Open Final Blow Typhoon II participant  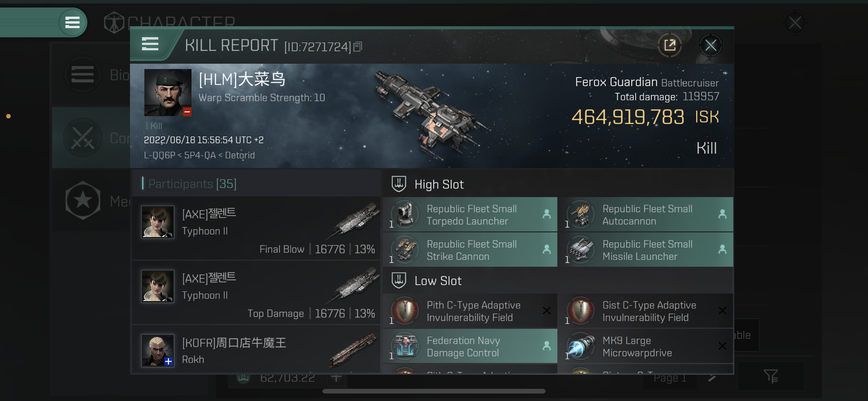(256, 228)
